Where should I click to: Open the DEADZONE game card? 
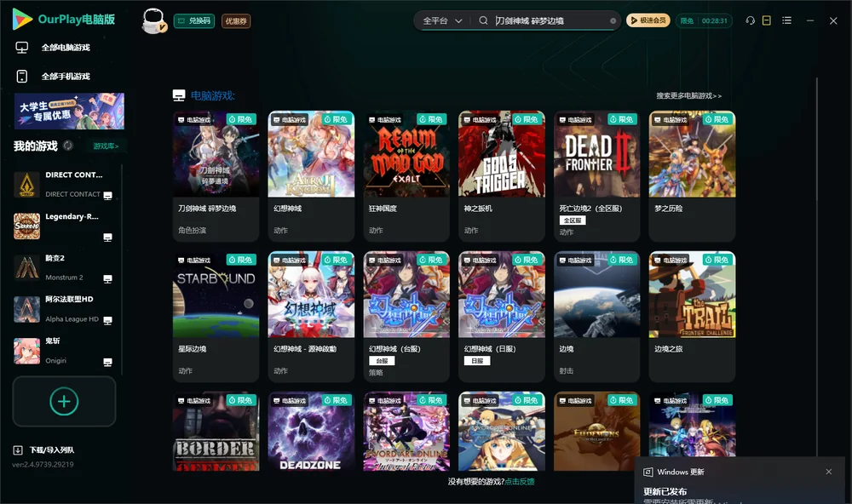311,432
